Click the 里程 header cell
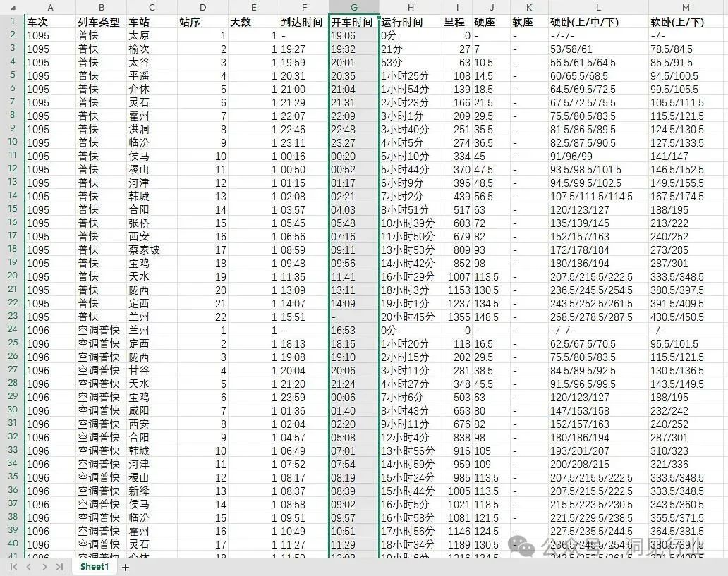 [x=457, y=23]
